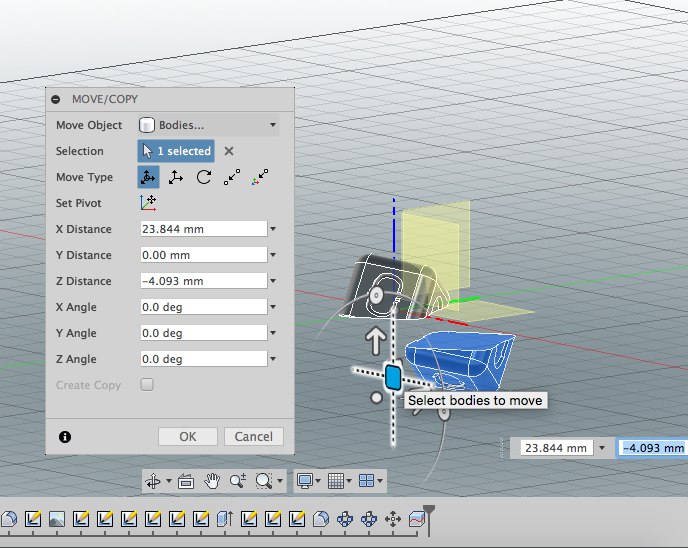Image resolution: width=688 pixels, height=548 pixels.
Task: Choose the Rotate move type icon
Action: [x=204, y=177]
